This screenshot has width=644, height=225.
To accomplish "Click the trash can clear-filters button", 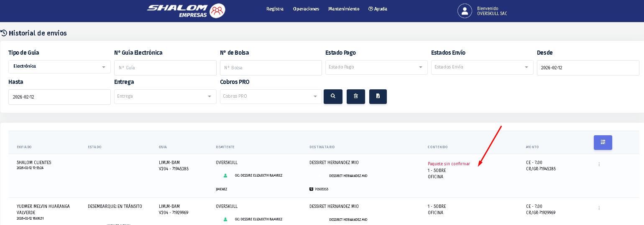I will click(355, 96).
